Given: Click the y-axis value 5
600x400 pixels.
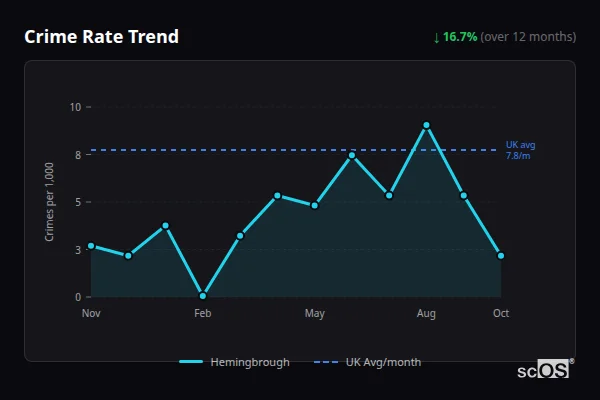Looking at the screenshot, I should [78, 202].
